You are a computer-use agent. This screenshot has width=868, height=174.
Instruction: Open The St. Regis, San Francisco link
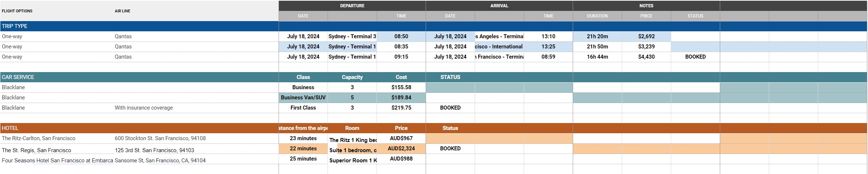pos(36,150)
